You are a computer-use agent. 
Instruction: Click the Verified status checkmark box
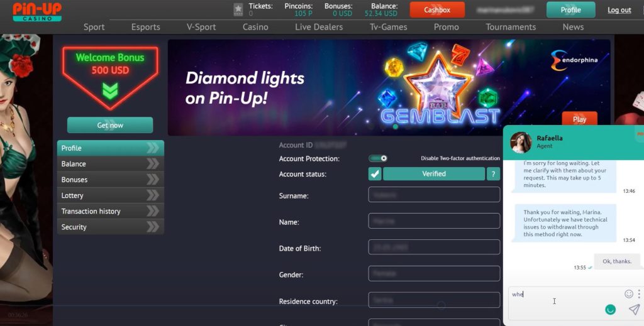(375, 174)
